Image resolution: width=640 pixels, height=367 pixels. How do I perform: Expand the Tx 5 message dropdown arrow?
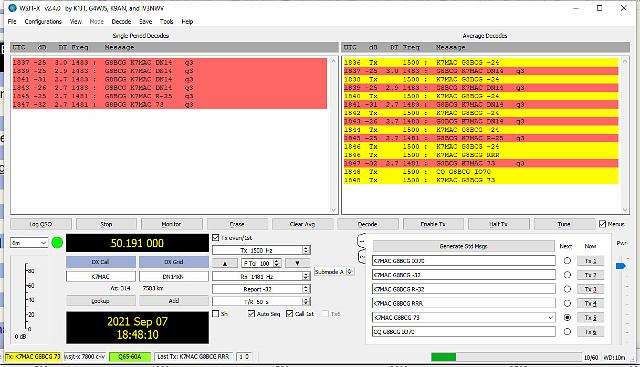[550, 317]
